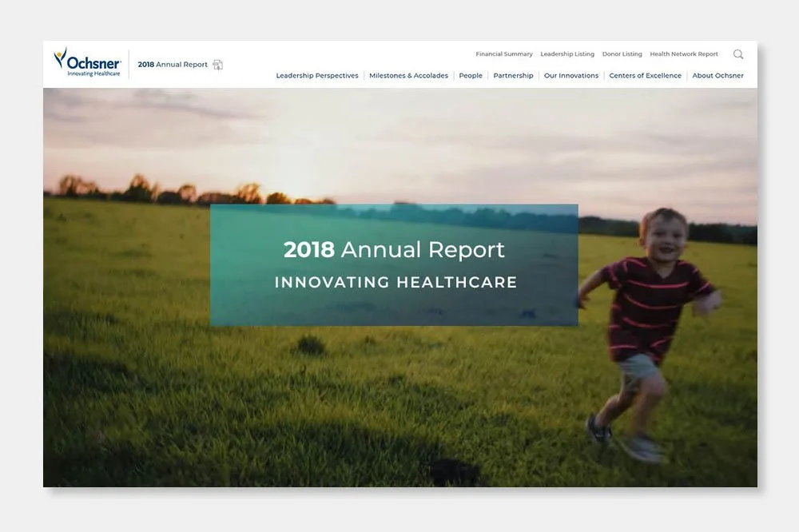Open Financial Summary
The height and width of the screenshot is (532, 799).
tap(503, 54)
